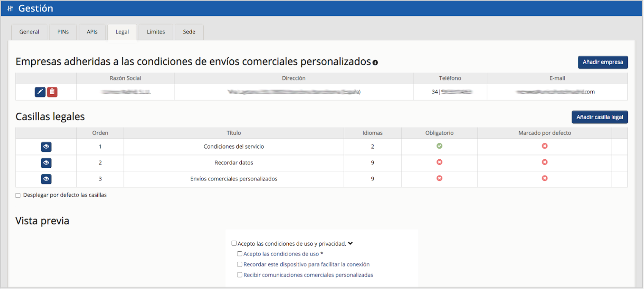Collapse the privacy conditions chevron in preview
Screen dimensions: 644x289
coord(350,244)
